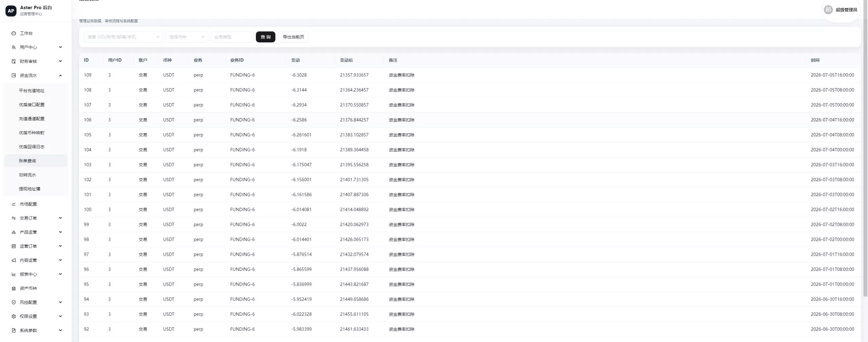The image size is (868, 342).
Task: Expand the 运营订单 menu chevron
Action: click(x=60, y=246)
